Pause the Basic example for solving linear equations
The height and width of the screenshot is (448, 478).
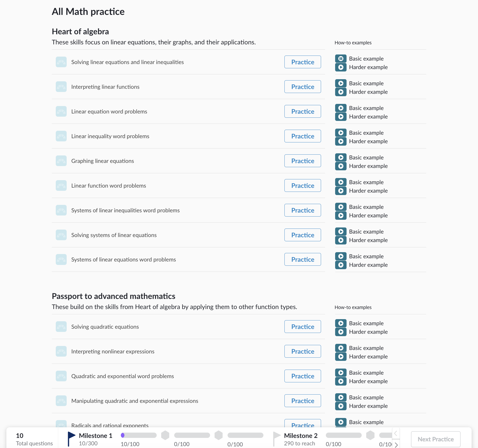(341, 59)
